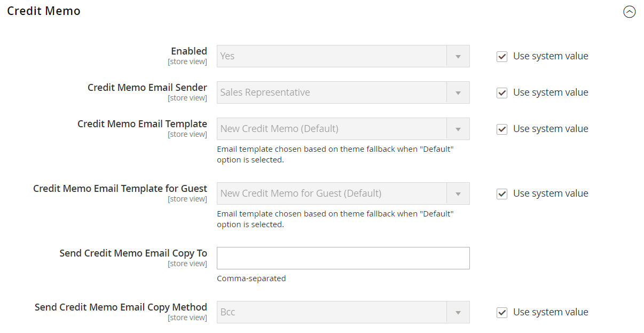Viewport: 644px width, 333px height.
Task: Collapse the Credit Memo section using the arrow icon
Action: (x=630, y=12)
